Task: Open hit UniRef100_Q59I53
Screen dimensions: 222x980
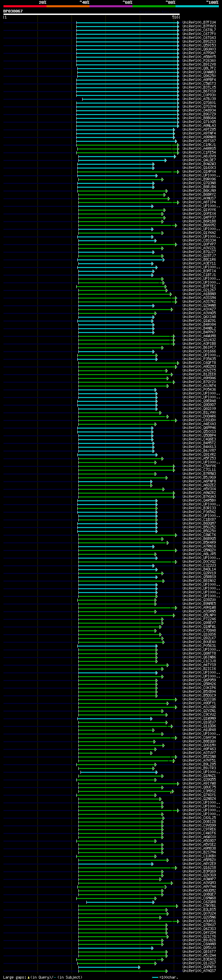Action: coord(199,45)
